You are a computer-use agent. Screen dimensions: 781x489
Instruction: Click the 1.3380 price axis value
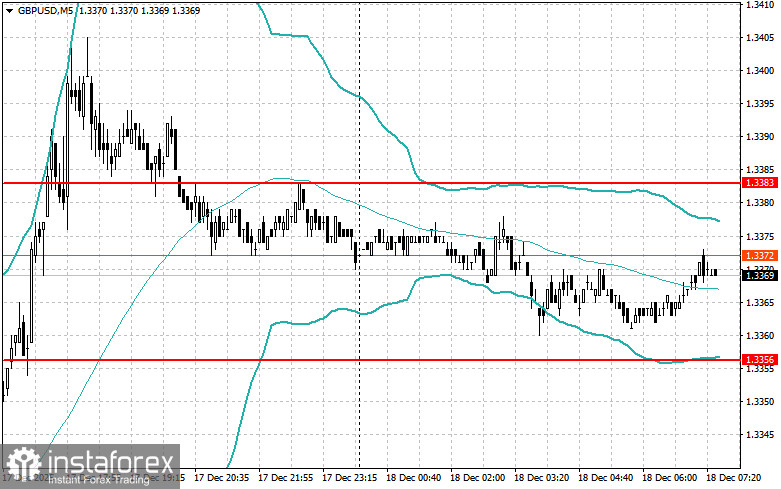coord(760,203)
